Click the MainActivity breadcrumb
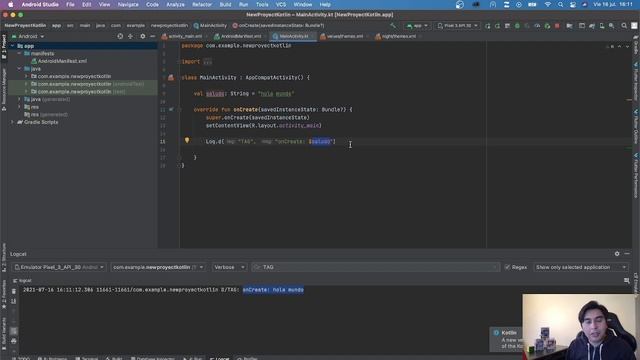 tap(210, 25)
